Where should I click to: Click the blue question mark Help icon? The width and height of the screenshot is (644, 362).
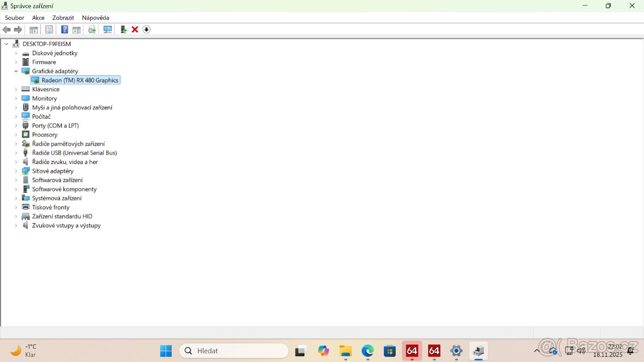(x=64, y=30)
